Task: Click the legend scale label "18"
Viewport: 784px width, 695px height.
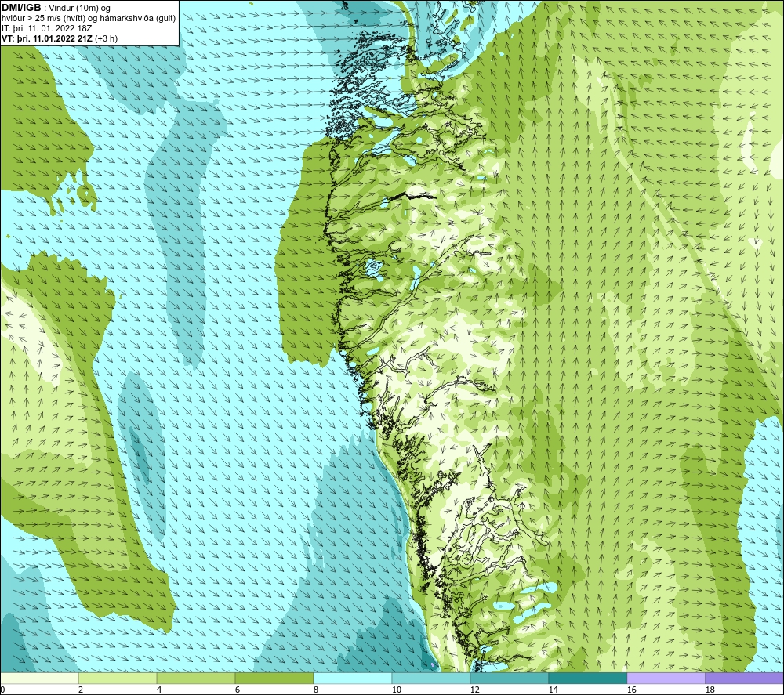Action: pyautogui.click(x=710, y=690)
